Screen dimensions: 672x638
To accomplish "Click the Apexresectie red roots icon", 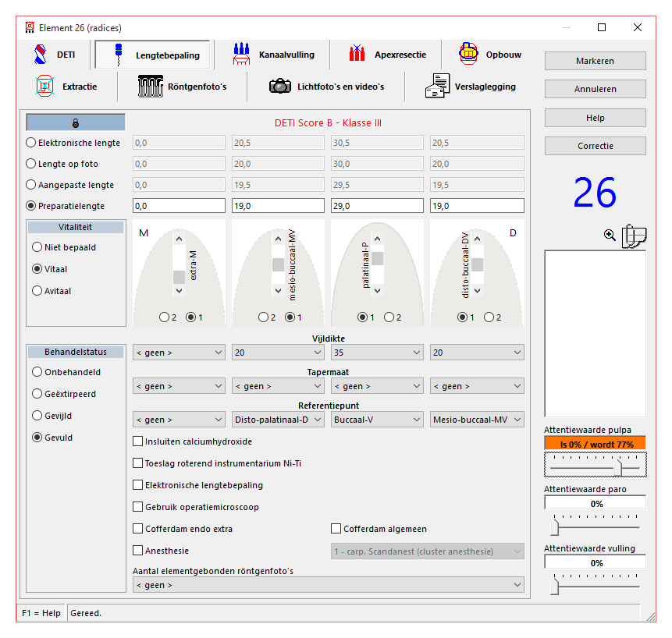I will pyautogui.click(x=357, y=54).
